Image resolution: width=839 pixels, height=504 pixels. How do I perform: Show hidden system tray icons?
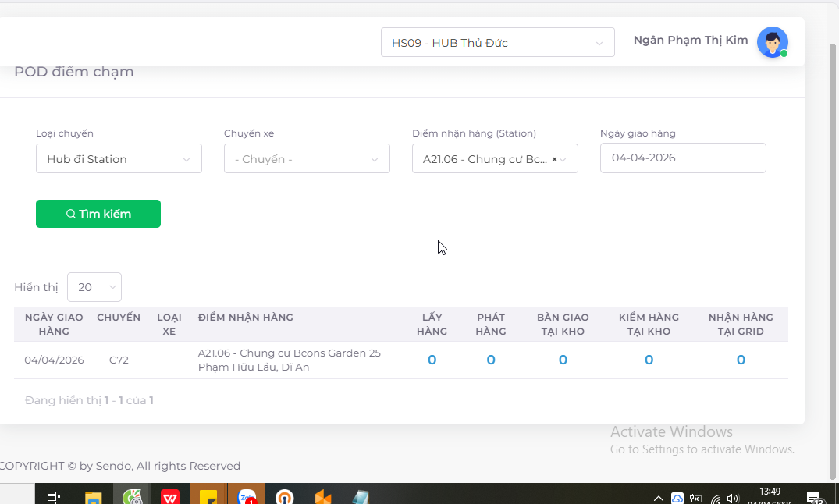point(659,498)
